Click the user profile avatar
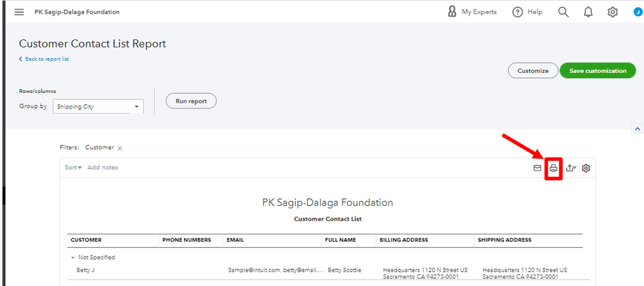 (x=638, y=12)
